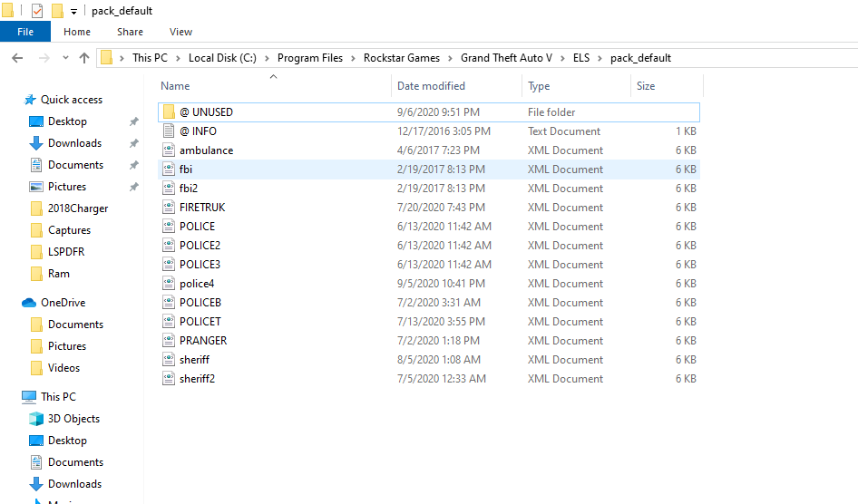Select the POLICE2 XML file icon

[x=169, y=246]
